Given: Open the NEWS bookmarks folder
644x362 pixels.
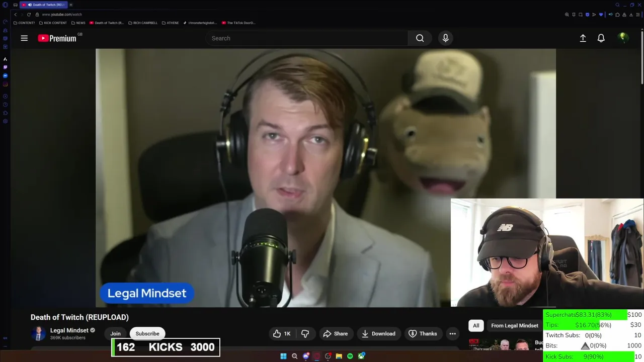Looking at the screenshot, I should coord(78,23).
